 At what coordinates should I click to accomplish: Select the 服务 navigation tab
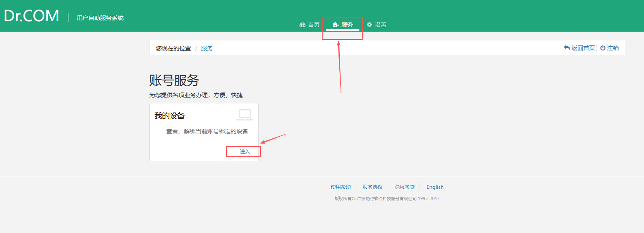347,25
